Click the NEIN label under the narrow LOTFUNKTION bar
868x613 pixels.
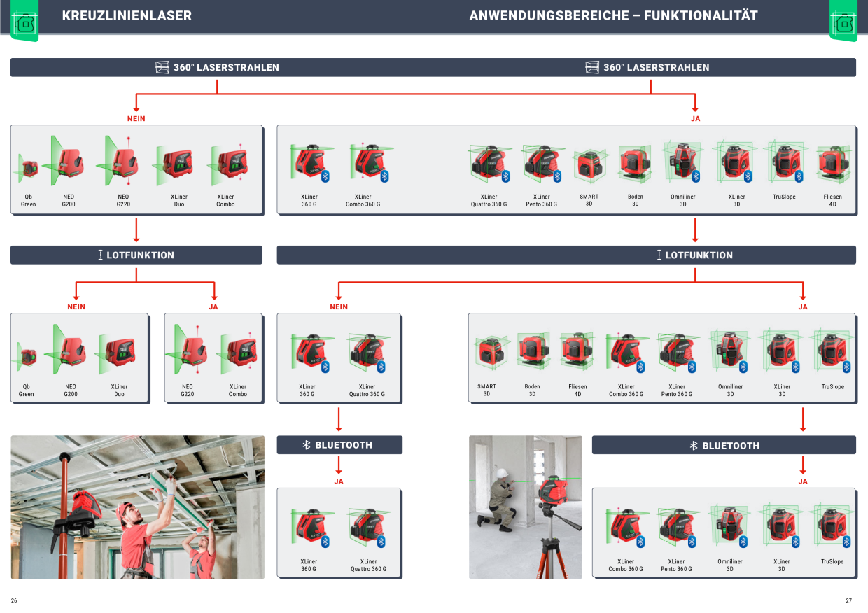click(76, 306)
